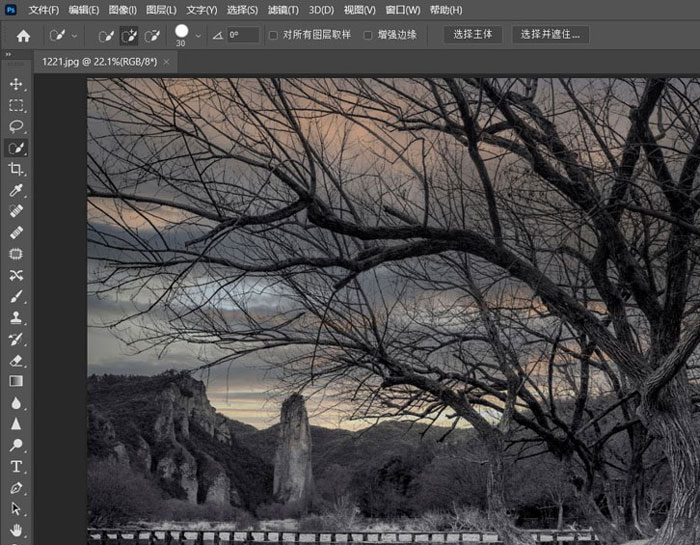This screenshot has height=545, width=700.
Task: Select the Eyedropper tool
Action: (16, 190)
